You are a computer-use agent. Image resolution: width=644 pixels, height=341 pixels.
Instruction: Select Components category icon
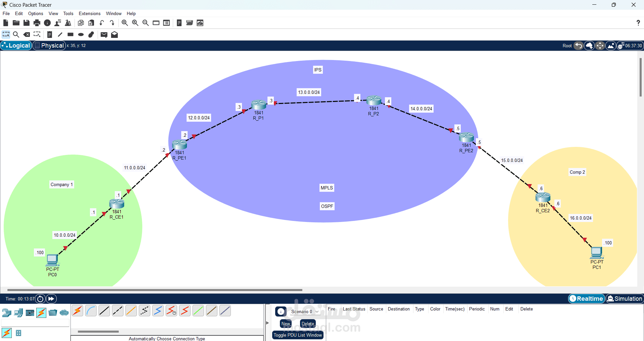point(30,313)
